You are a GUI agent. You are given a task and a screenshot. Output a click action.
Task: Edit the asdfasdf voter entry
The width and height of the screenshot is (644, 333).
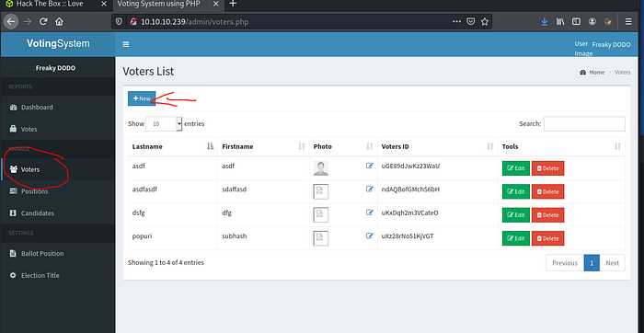point(516,191)
